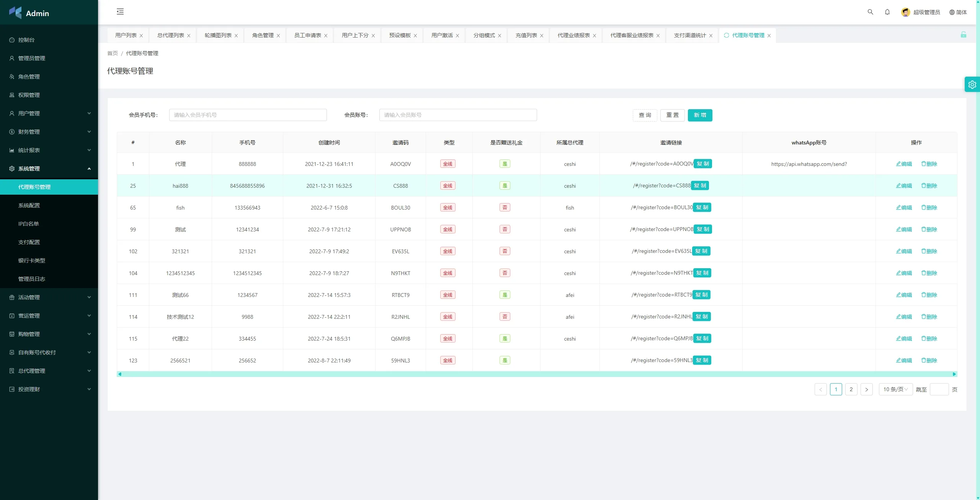This screenshot has height=500, width=980.
Task: Open the 10 条/页 page size dropdown
Action: point(895,389)
